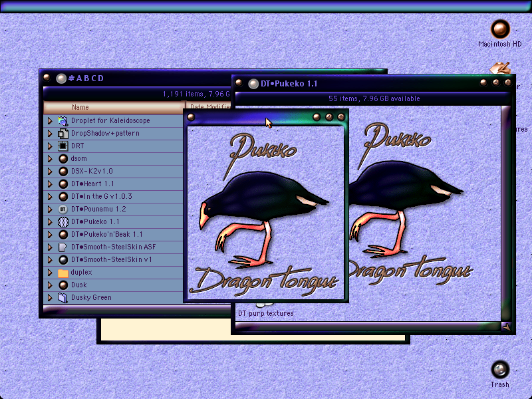This screenshot has height=399, width=532.
Task: Click the proxy icon in the # A B C D title bar
Action: point(61,78)
